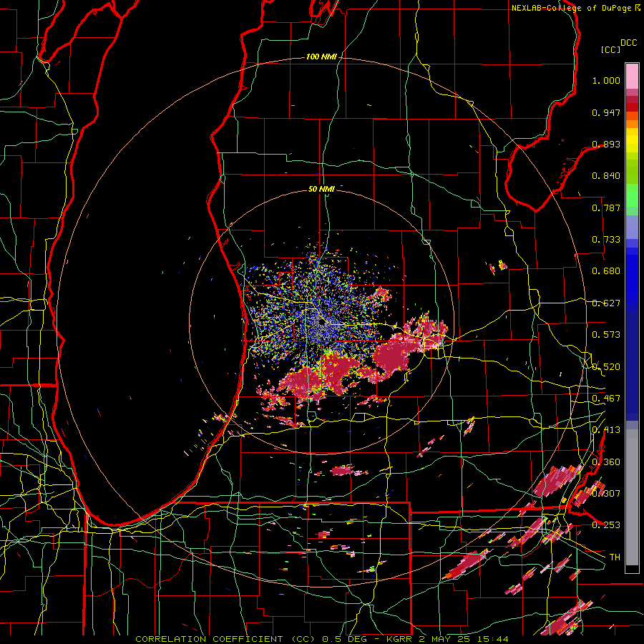The width and height of the screenshot is (644, 644).
Task: Click the 0.307 scale value
Action: tap(606, 493)
